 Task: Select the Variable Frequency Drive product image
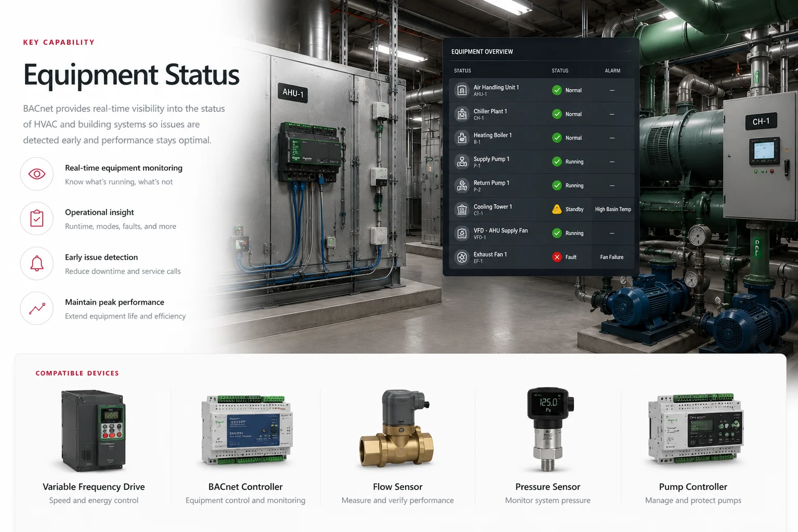click(94, 431)
